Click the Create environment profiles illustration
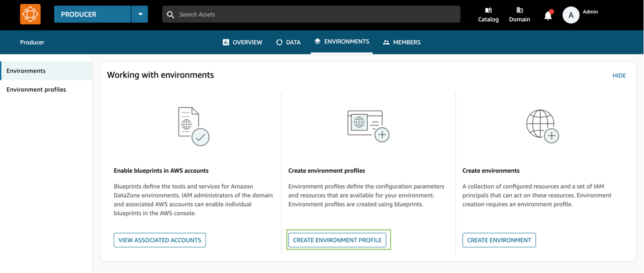644x273 pixels. pyautogui.click(x=368, y=126)
